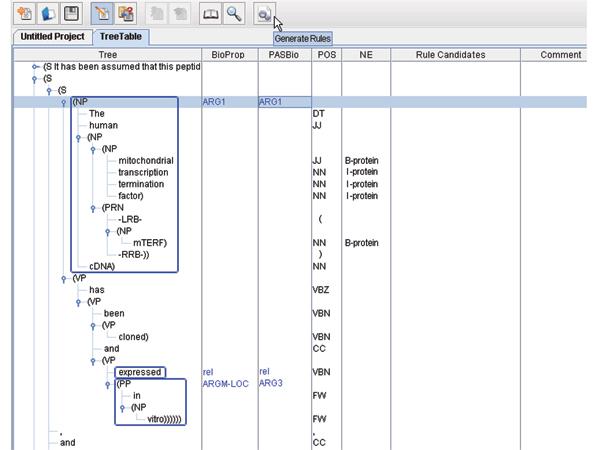600x450 pixels.
Task: Save project with the floppy disk icon
Action: click(71, 13)
